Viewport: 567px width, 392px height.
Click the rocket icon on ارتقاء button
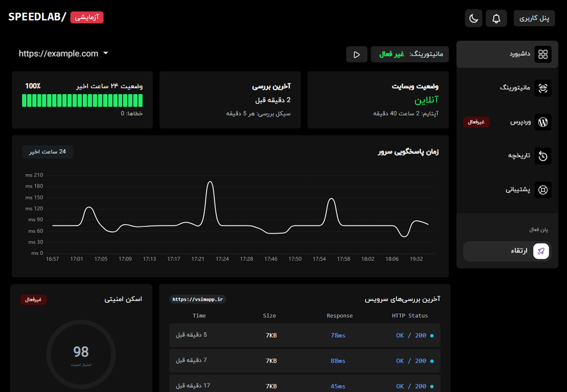541,251
